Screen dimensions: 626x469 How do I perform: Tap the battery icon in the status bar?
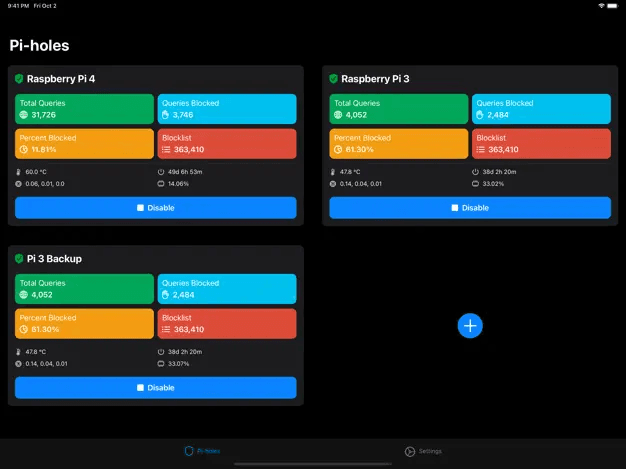[x=612, y=6]
